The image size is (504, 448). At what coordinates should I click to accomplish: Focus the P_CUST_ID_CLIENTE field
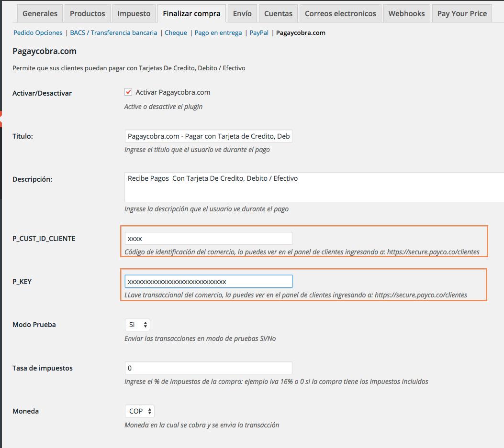pos(208,239)
